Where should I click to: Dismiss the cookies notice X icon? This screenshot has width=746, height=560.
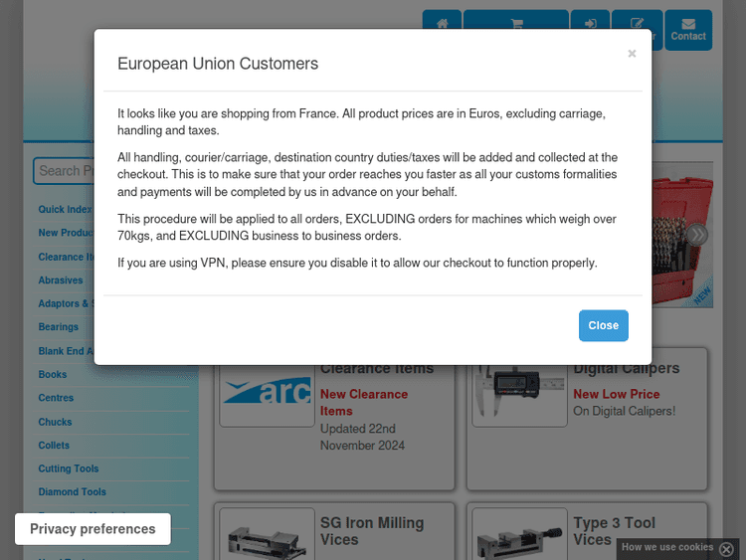(x=726, y=549)
